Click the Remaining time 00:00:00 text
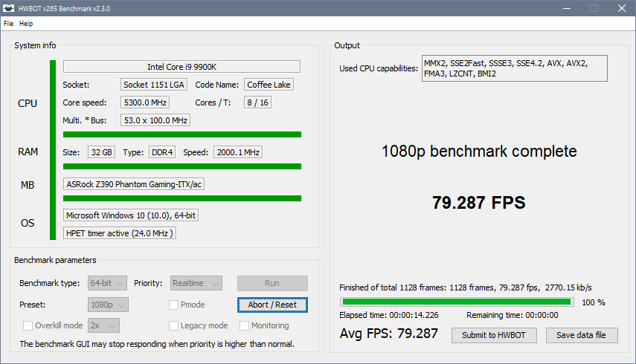636x364 pixels. tap(513, 315)
